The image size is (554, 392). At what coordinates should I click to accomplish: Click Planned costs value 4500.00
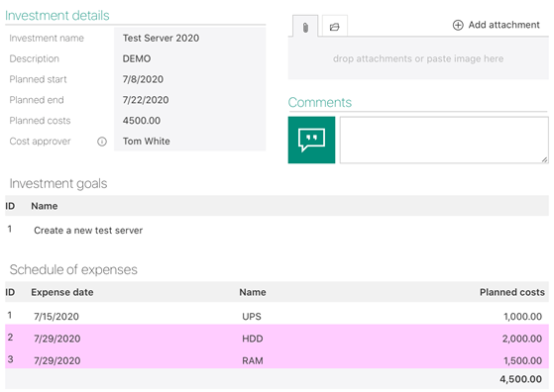[142, 121]
